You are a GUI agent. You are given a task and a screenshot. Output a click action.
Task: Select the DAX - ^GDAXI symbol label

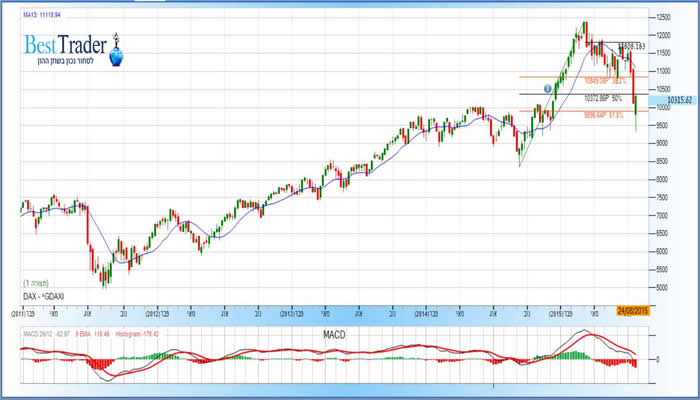click(x=48, y=297)
